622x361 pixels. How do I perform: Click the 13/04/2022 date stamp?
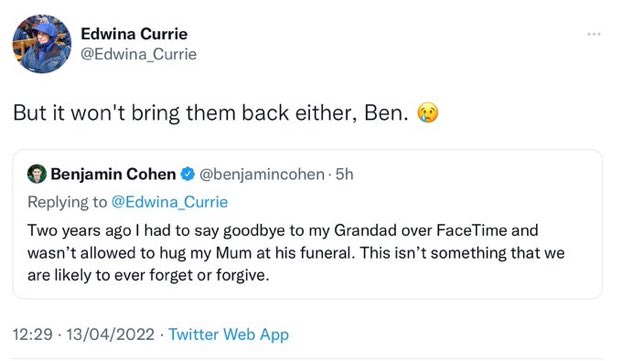[x=110, y=334]
